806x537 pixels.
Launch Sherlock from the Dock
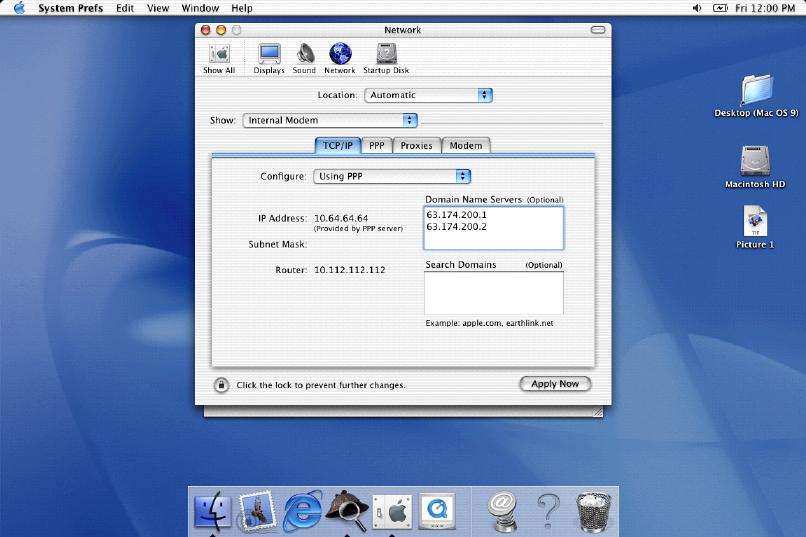click(348, 510)
